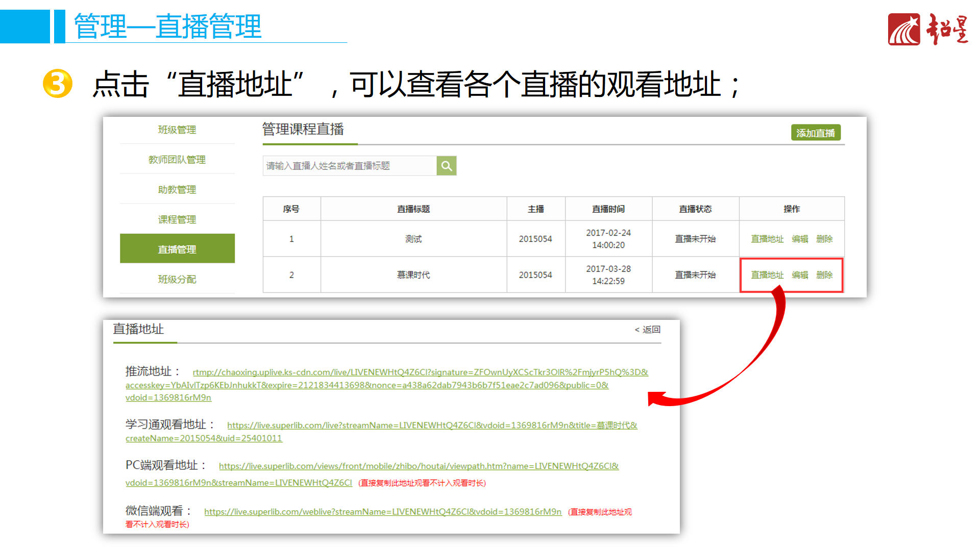Select 助教管理 sidebar item

[x=177, y=190]
